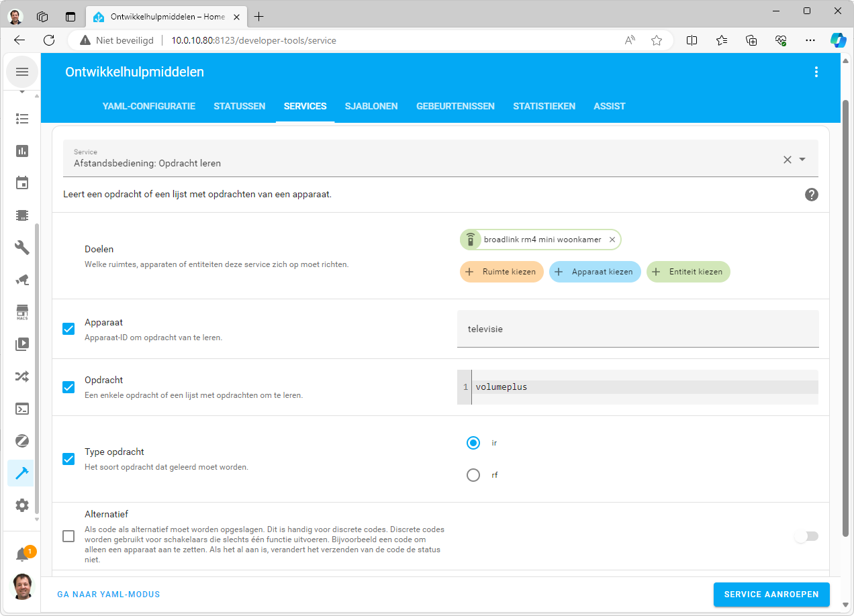Clear the selected Service field
This screenshot has height=616, width=854.
[x=787, y=160]
